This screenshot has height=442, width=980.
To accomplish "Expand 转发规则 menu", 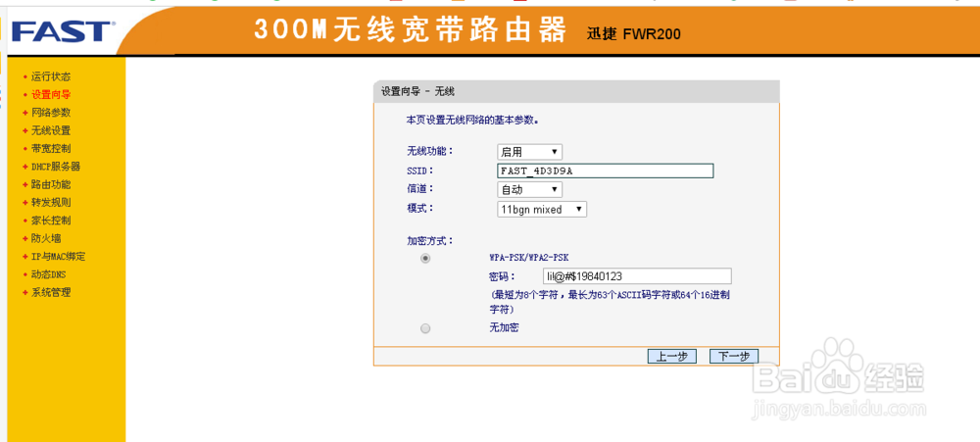I will coord(51,203).
